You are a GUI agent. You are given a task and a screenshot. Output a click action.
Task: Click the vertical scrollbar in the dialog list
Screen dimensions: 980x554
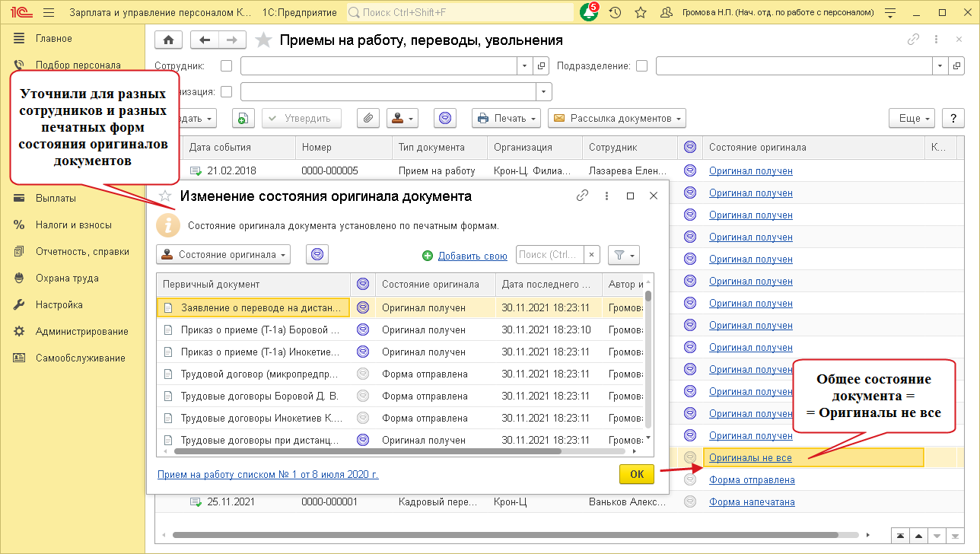(648, 358)
